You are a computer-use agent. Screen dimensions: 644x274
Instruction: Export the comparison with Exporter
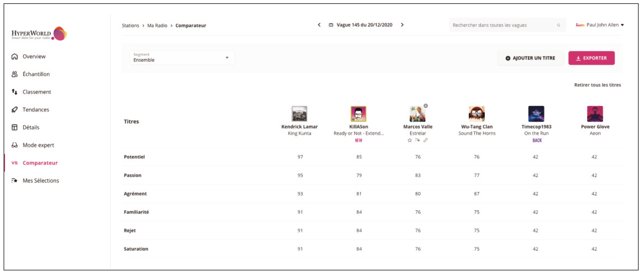[x=591, y=58]
